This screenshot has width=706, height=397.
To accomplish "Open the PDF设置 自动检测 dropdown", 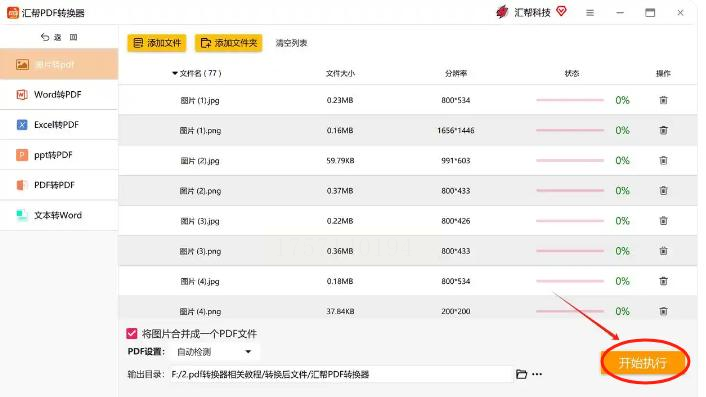I will pyautogui.click(x=215, y=352).
